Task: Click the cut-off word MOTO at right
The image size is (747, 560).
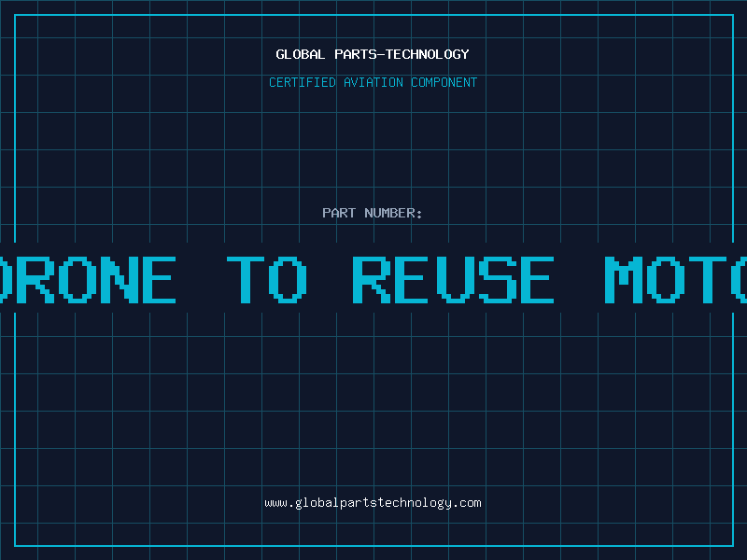Action: [675, 279]
